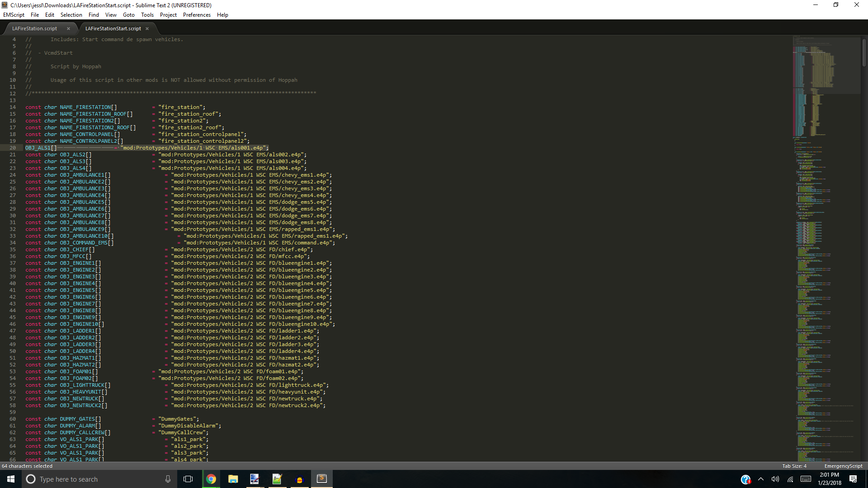The height and width of the screenshot is (488, 868).
Task: Open the green notepad taskbar icon
Action: click(277, 479)
